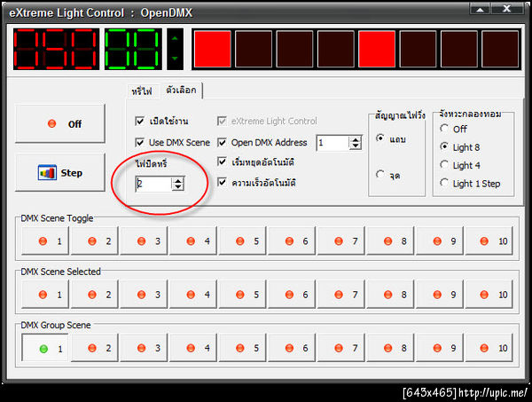Select the Light 1 Step radio option
The image size is (532, 402).
click(444, 183)
